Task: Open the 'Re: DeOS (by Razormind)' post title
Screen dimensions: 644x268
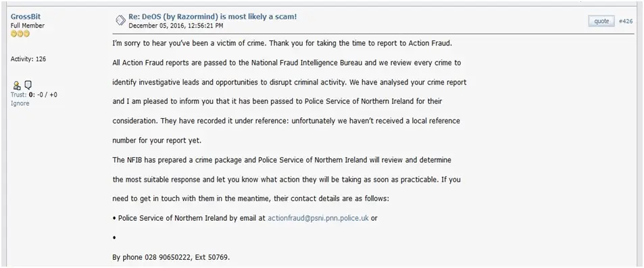Action: [213, 17]
